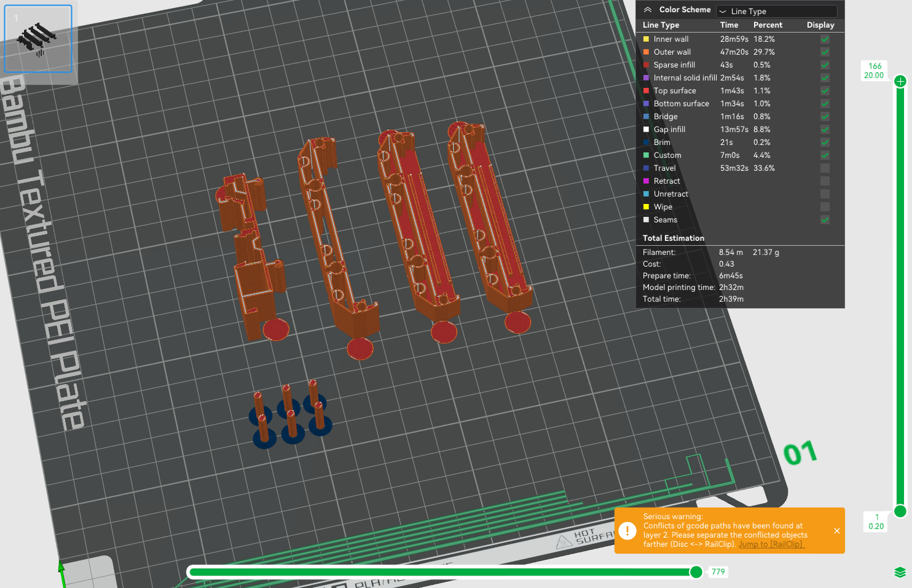Click the Travel color legend icon
Image resolution: width=912 pixels, height=588 pixels.
[x=645, y=168]
